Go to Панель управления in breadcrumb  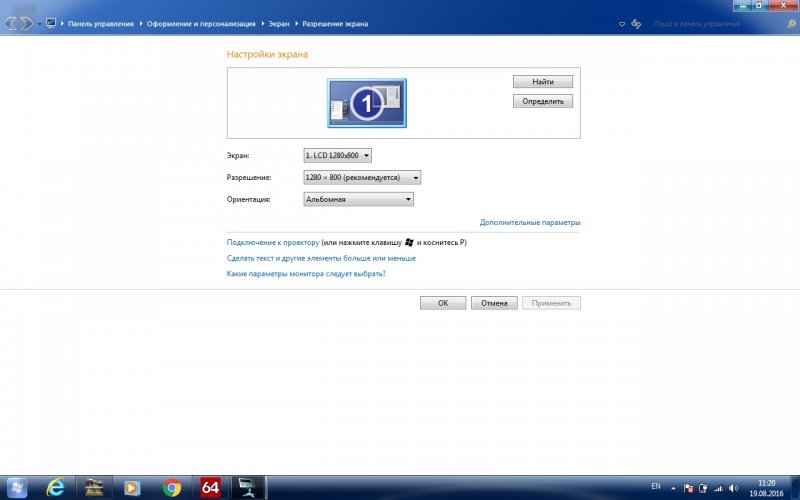point(100,22)
